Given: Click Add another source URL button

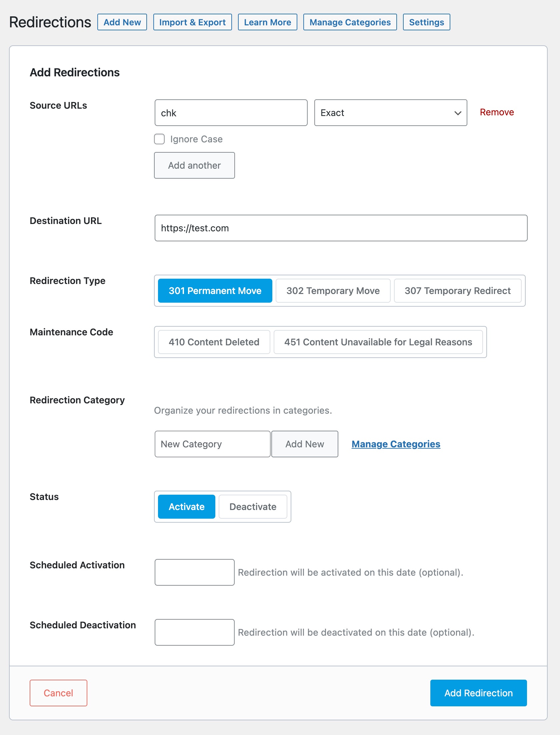Looking at the screenshot, I should (x=194, y=165).
